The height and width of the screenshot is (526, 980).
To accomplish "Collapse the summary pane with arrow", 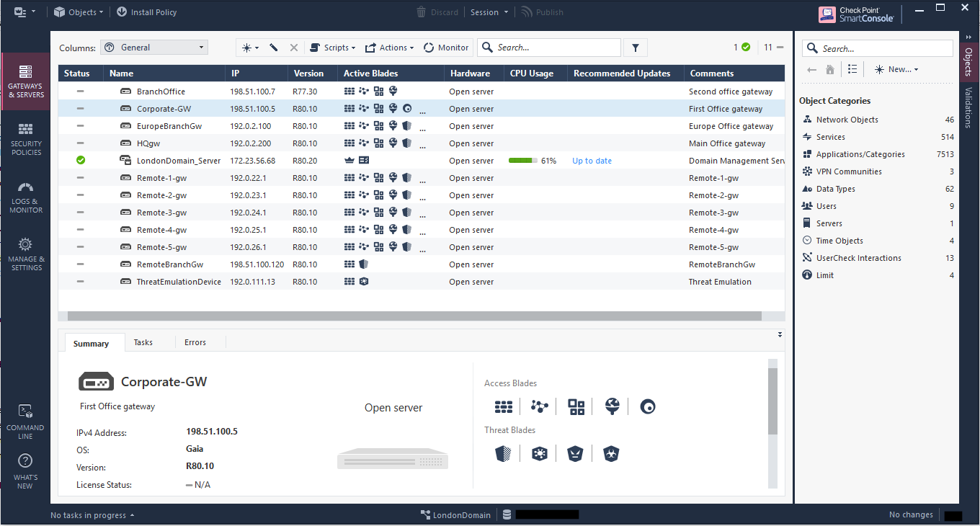I will [x=780, y=334].
